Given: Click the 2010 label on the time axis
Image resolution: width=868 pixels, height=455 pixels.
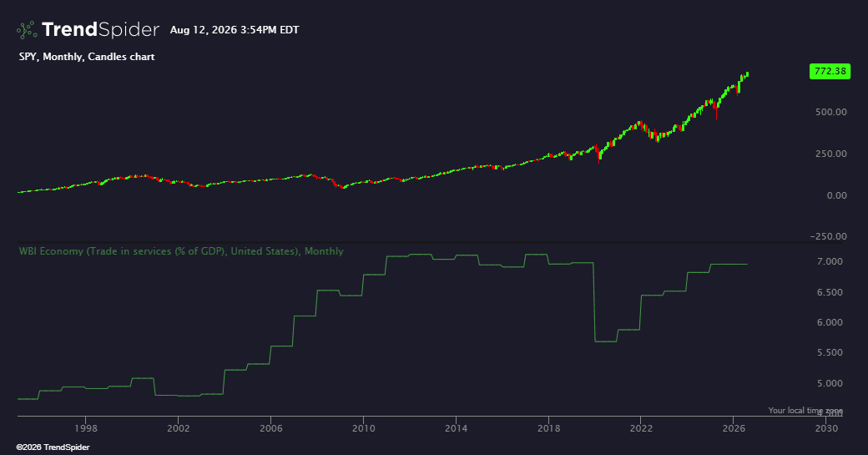Looking at the screenshot, I should click(363, 428).
